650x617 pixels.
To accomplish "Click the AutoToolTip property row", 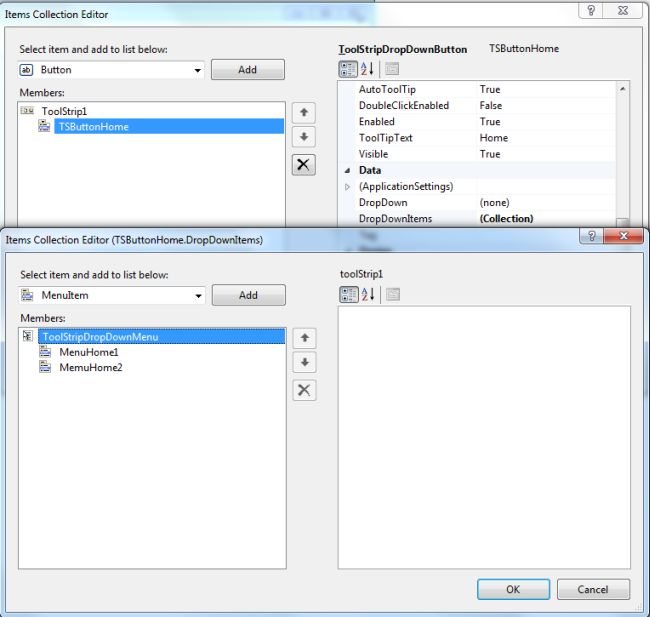I will click(x=477, y=89).
